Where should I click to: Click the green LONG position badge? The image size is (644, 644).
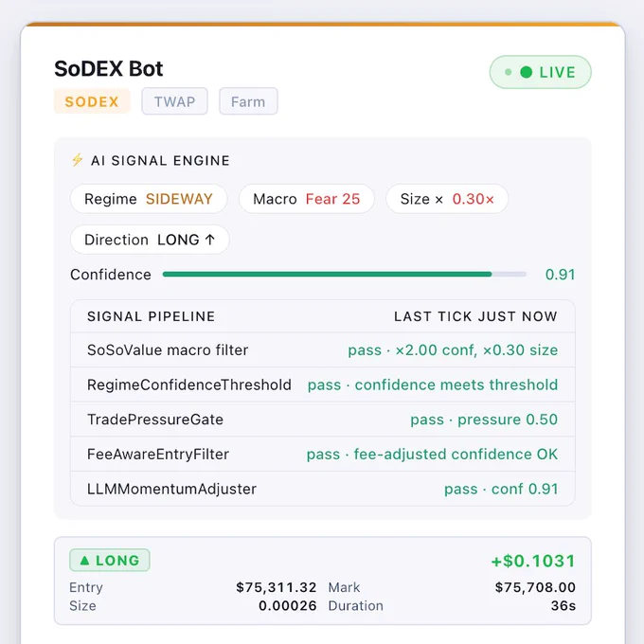click(x=110, y=561)
